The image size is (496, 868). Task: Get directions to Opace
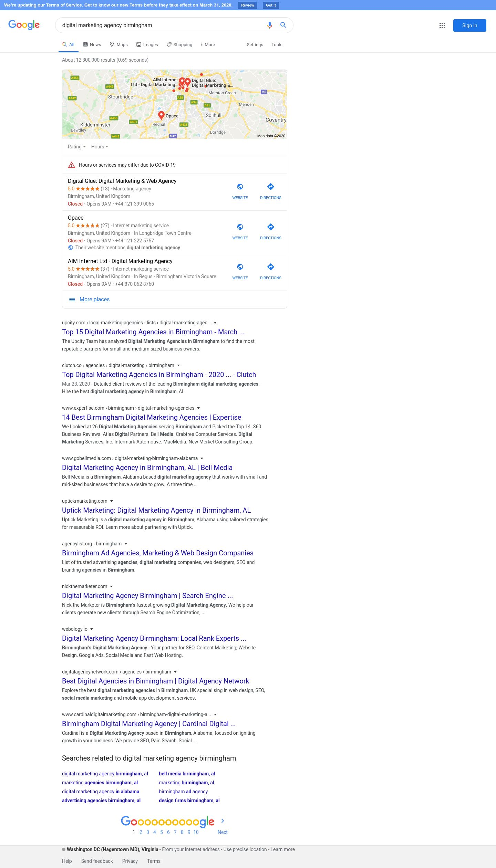[x=271, y=227]
